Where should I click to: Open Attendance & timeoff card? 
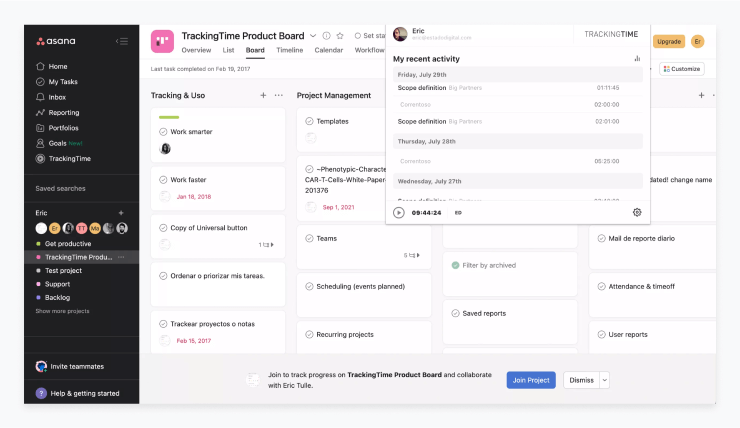(x=652, y=295)
